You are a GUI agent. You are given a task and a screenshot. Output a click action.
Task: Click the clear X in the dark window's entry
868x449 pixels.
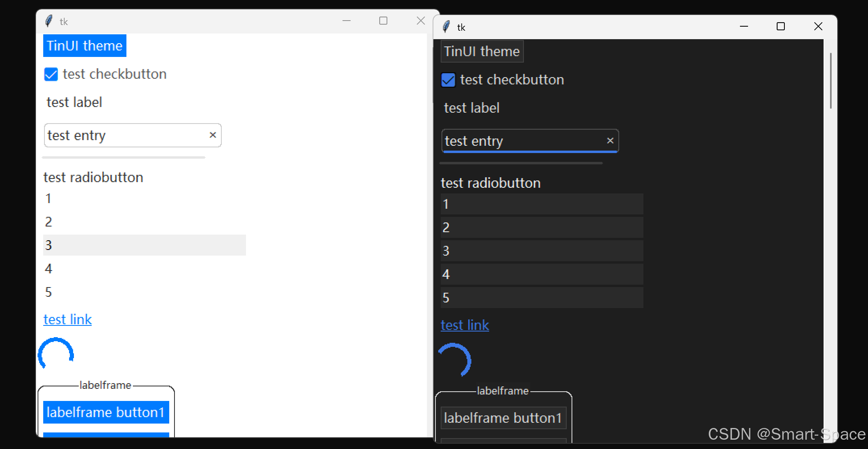(610, 141)
